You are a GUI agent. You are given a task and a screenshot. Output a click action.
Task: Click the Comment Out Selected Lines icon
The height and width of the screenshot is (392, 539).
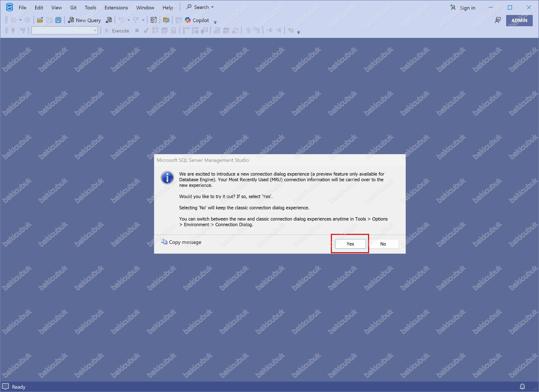tap(248, 30)
